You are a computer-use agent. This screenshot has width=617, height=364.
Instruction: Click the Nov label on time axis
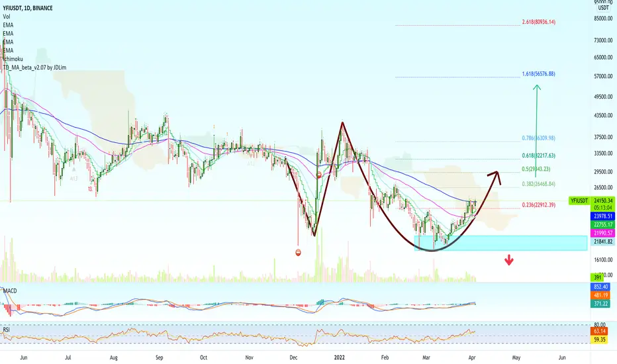click(x=249, y=357)
